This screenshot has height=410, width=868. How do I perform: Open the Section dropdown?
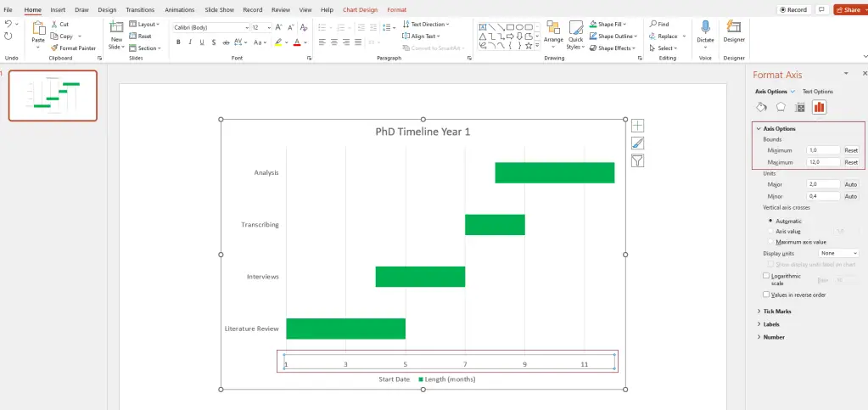(x=145, y=48)
